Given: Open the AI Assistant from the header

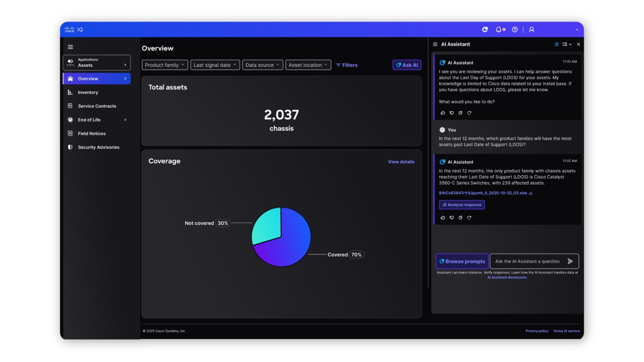Looking at the screenshot, I should [485, 29].
